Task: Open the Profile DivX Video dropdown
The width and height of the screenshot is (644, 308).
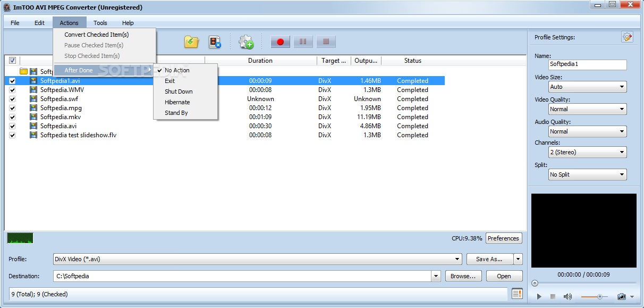Action: coord(258,259)
